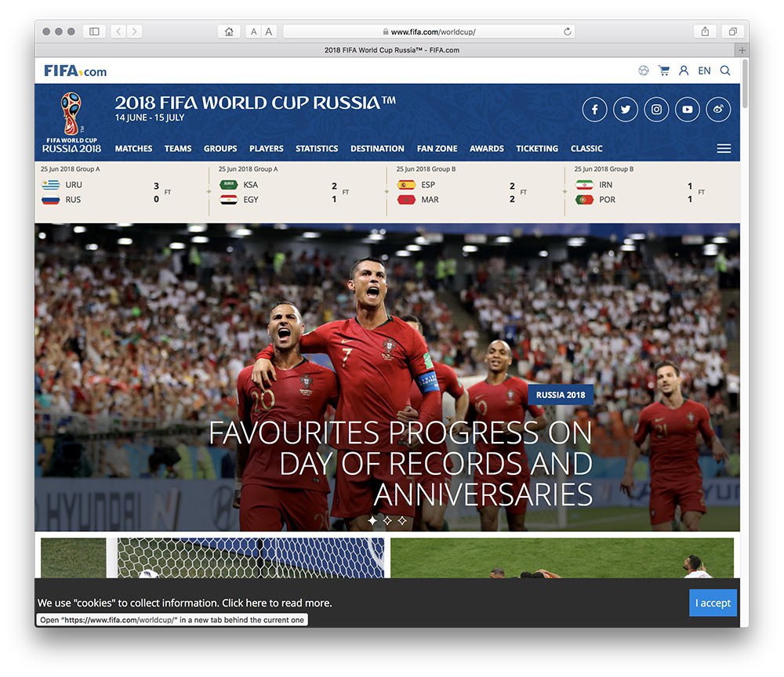Select the second hero carousel star indicator
The height and width of the screenshot is (677, 784).
pos(387,520)
